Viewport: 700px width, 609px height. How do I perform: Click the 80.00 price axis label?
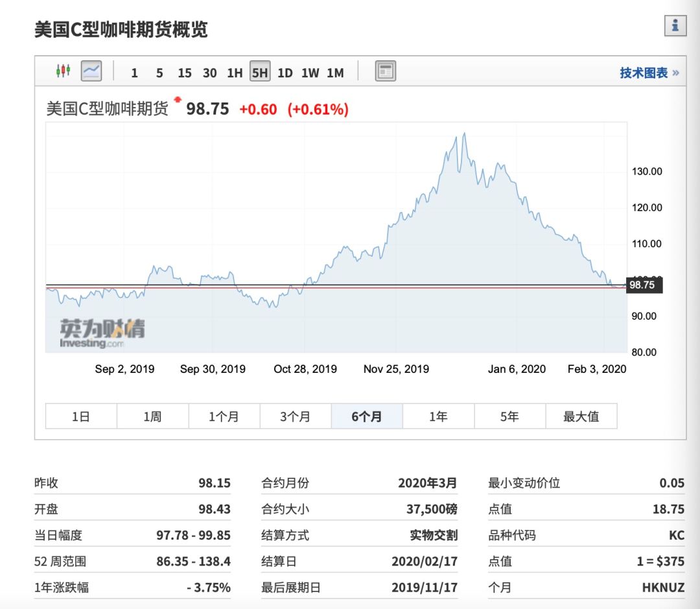point(644,352)
